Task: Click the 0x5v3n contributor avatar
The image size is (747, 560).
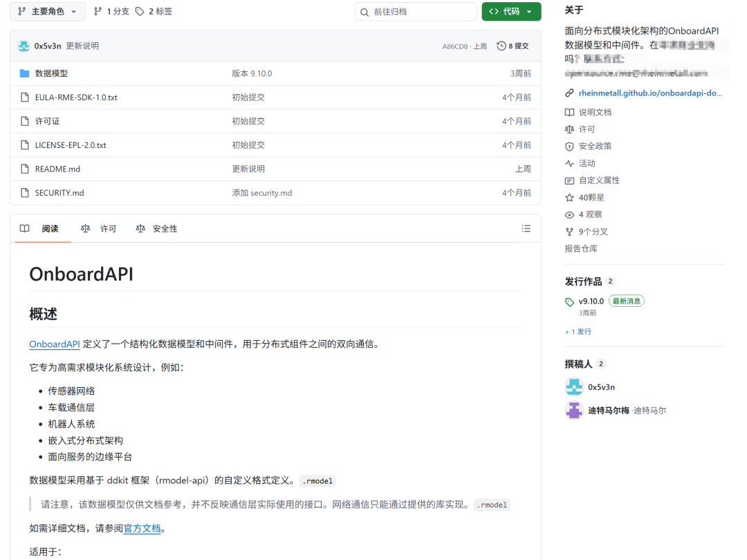Action: [574, 386]
